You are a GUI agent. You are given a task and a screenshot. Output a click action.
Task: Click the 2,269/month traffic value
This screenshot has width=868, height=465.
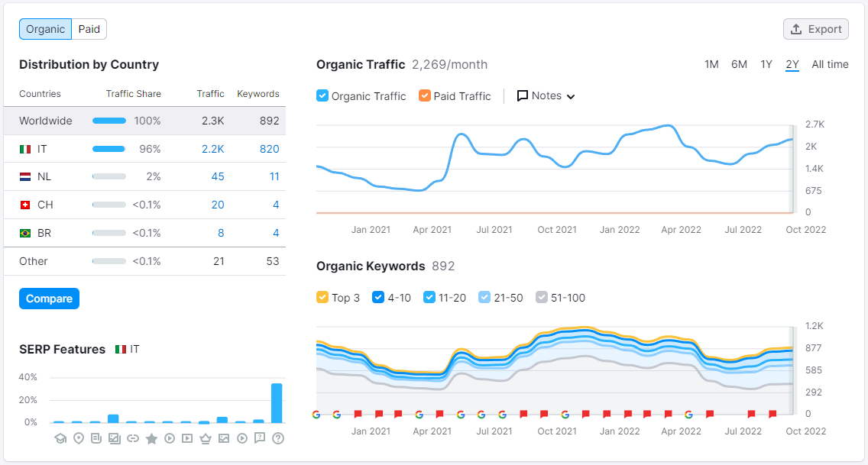[449, 65]
